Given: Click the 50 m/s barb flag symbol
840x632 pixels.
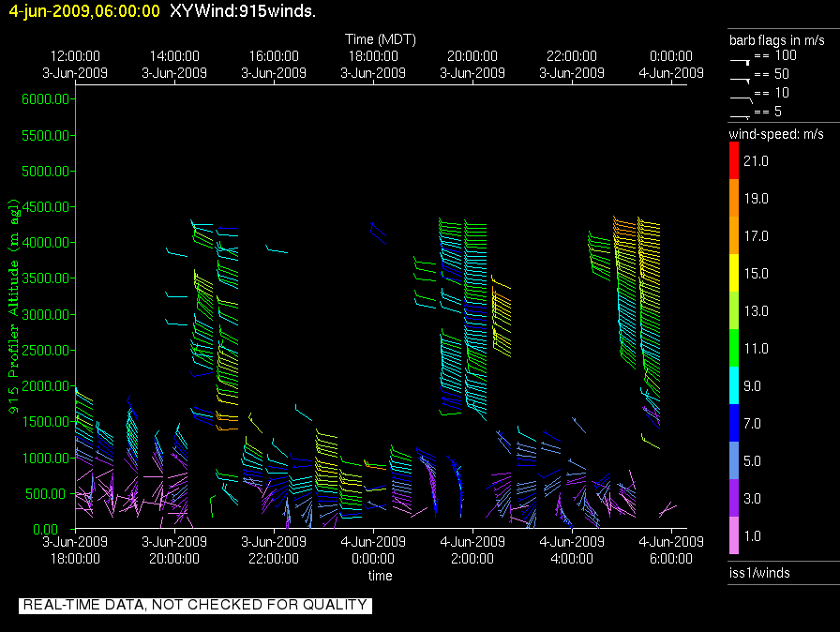Looking at the screenshot, I should (x=741, y=78).
